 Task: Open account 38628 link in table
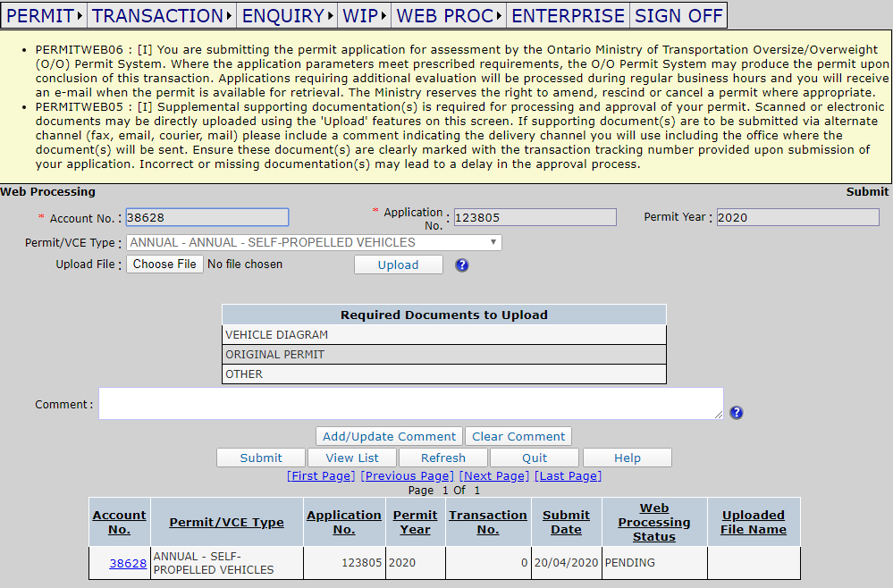pyautogui.click(x=128, y=564)
